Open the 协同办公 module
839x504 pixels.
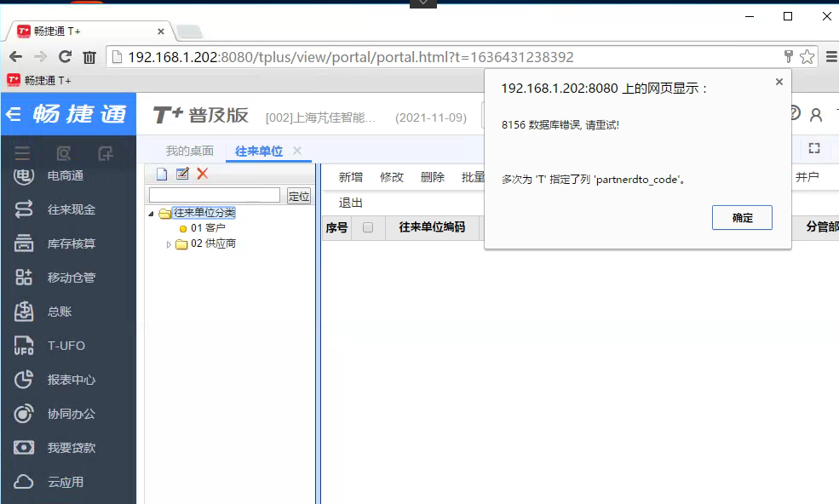(x=72, y=414)
